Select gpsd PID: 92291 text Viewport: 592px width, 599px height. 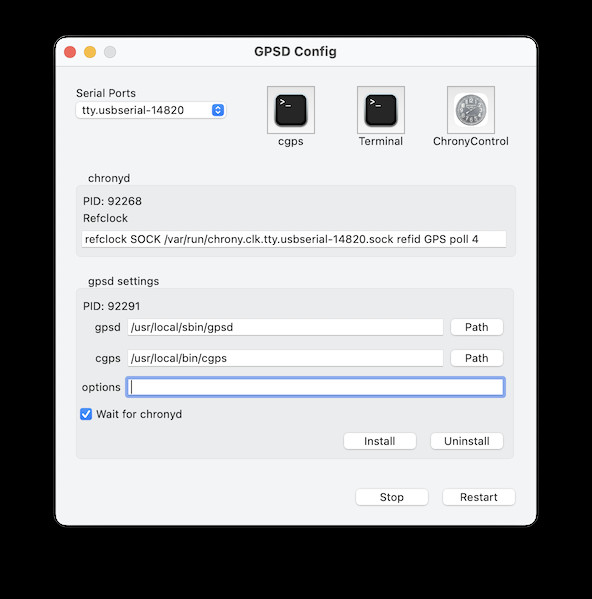(x=112, y=306)
